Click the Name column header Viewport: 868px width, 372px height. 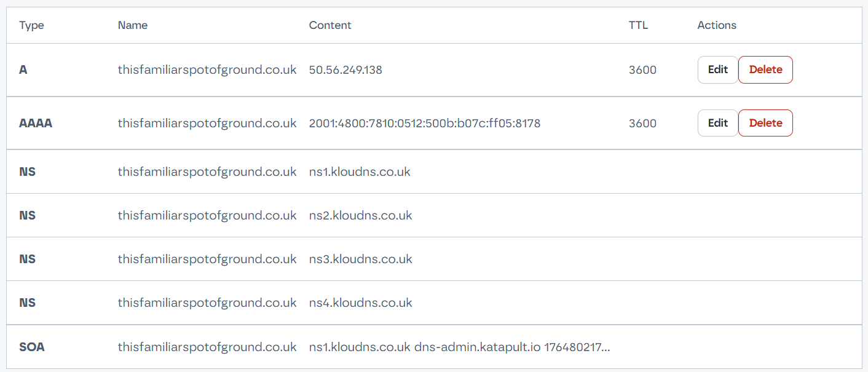point(133,25)
